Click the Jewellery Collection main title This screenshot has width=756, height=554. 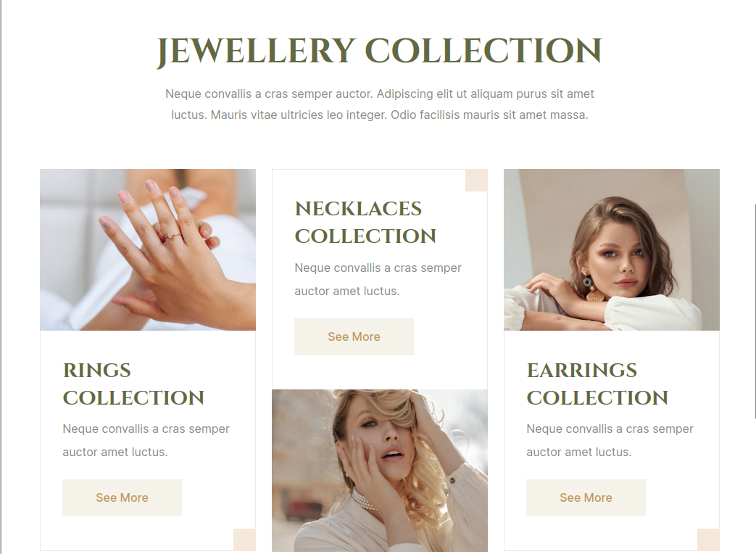(379, 51)
